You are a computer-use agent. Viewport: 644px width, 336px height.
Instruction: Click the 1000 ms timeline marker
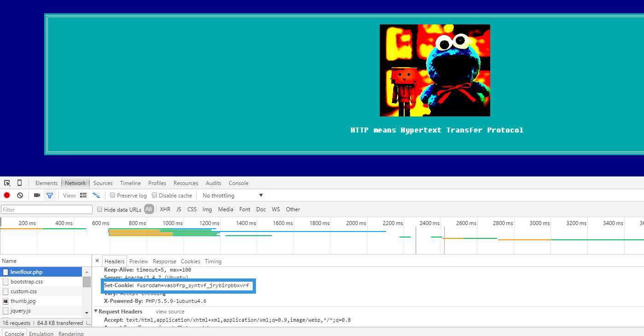(x=172, y=223)
